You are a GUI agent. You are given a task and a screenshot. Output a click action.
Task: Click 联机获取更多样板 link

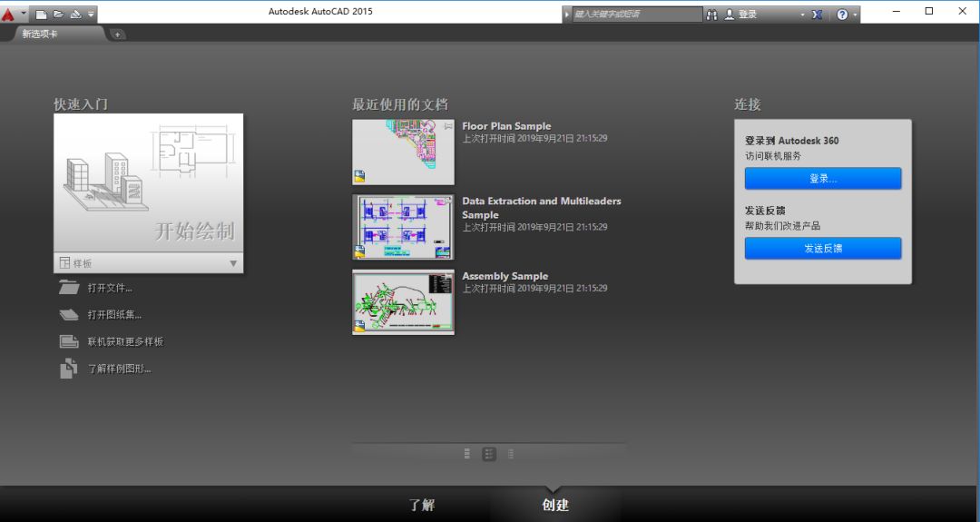(125, 342)
